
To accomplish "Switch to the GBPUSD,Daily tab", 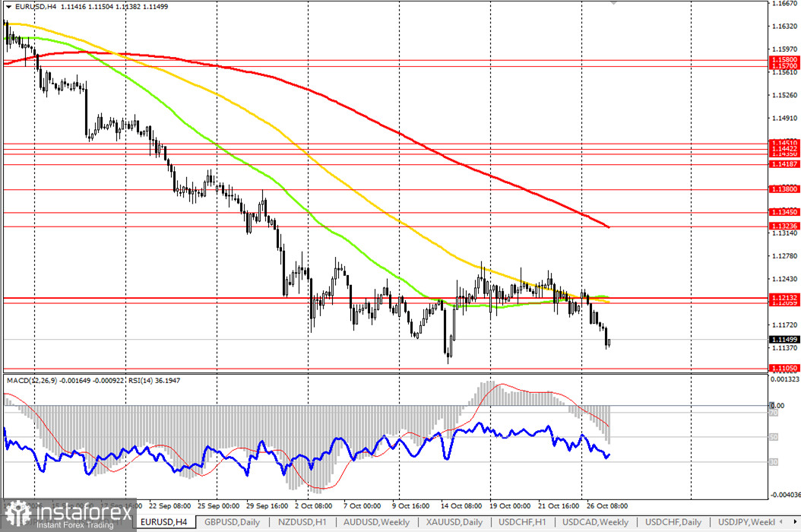I will point(232,522).
